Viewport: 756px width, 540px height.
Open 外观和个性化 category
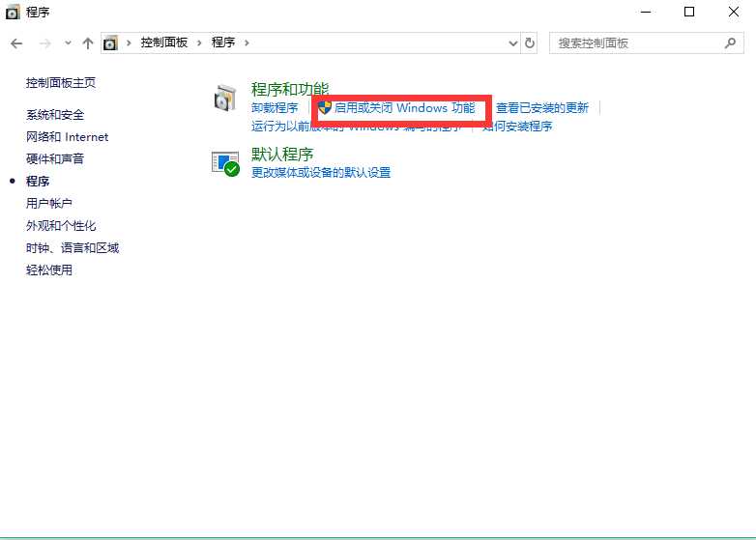(61, 225)
